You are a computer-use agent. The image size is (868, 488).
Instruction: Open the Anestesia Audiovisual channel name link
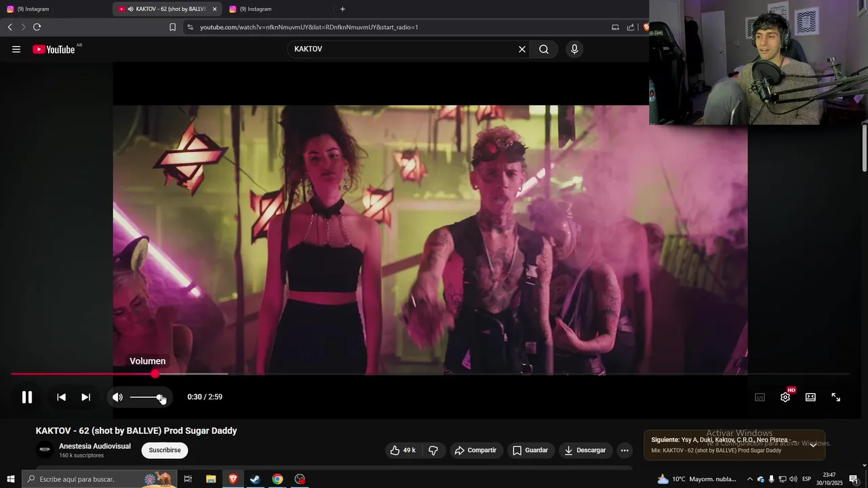point(95,446)
